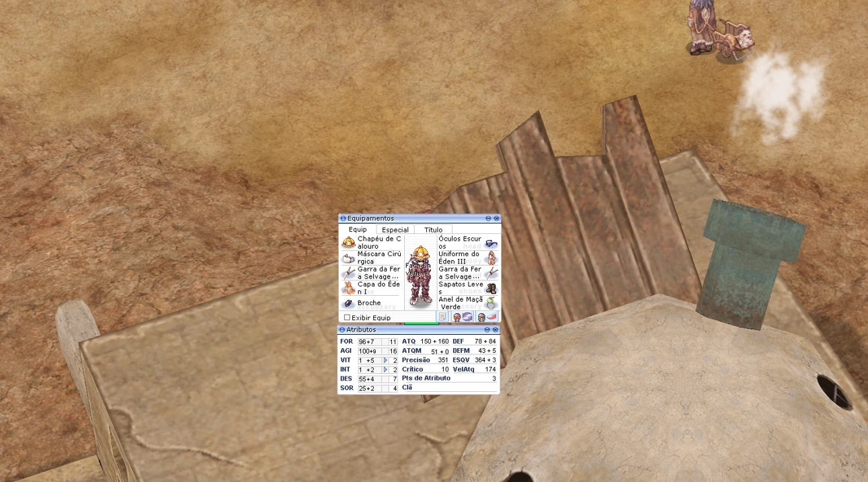This screenshot has width=868, height=482.
Task: Switch to the Especial tab
Action: click(x=395, y=230)
